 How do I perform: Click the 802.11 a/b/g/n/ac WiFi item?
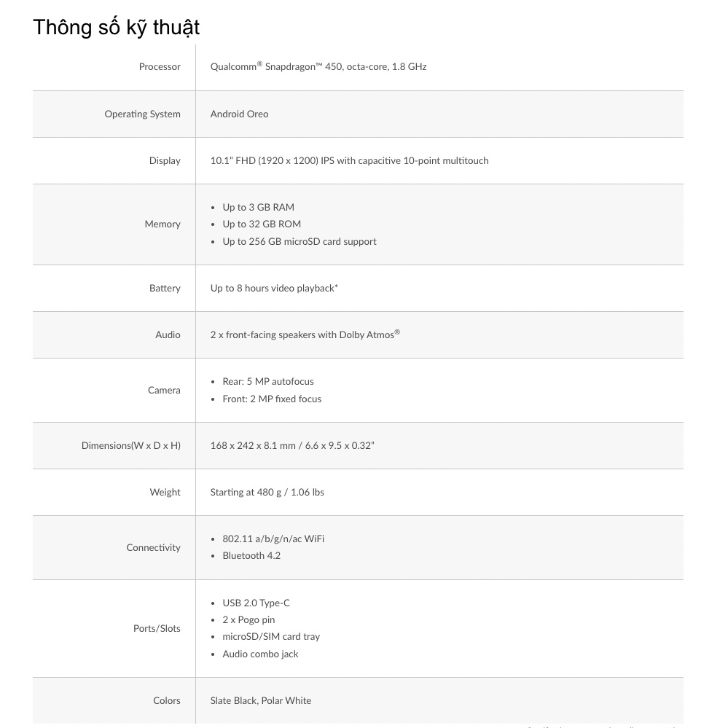pos(273,539)
